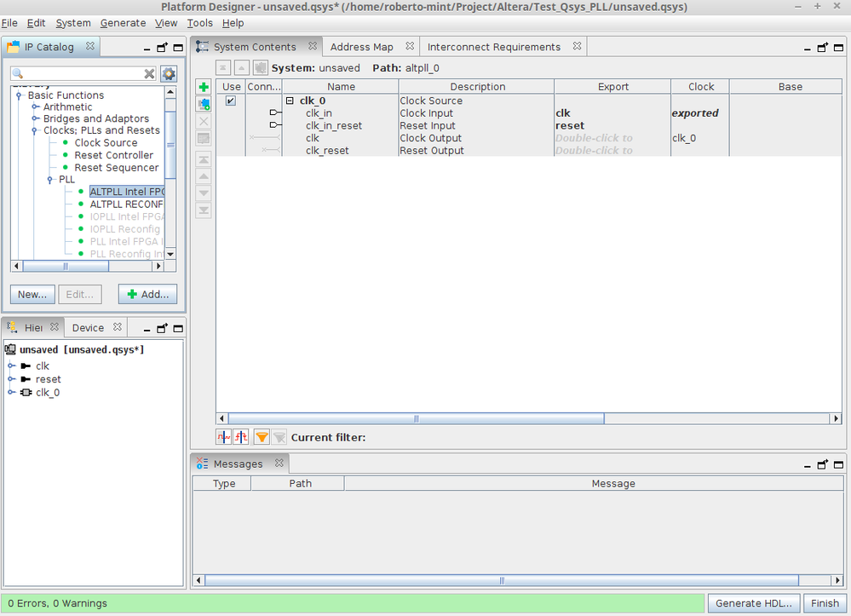Screen dimensions: 851x616
Task: Collapse the clk_0 component row
Action: 290,101
